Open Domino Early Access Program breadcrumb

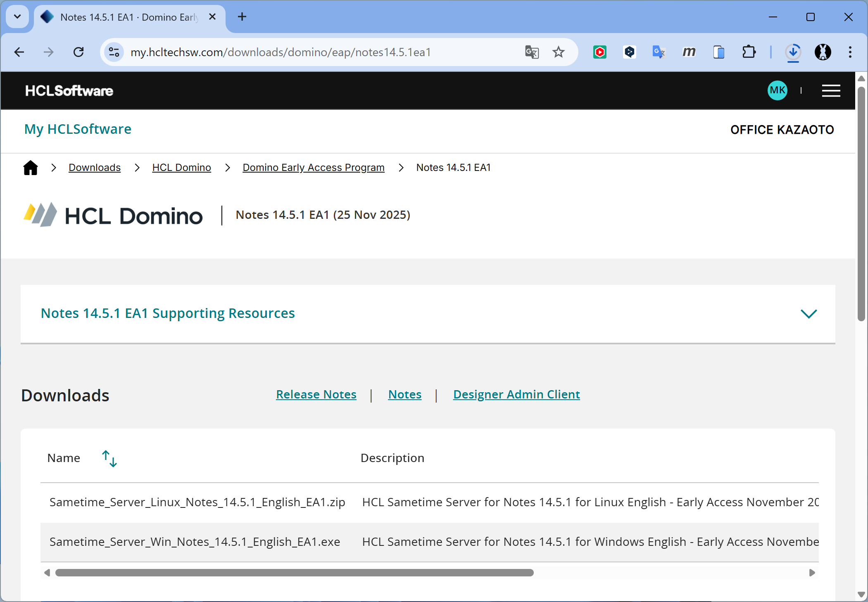[x=314, y=168]
